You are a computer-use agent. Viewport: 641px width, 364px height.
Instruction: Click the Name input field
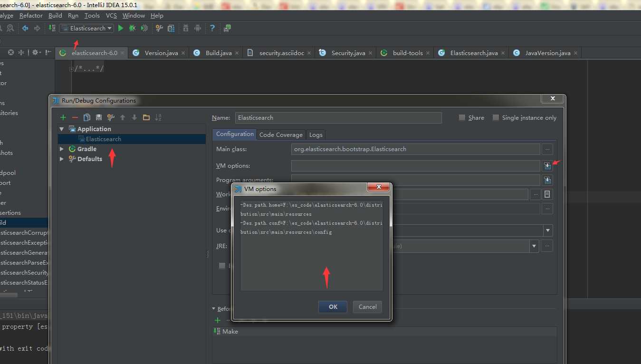click(x=338, y=118)
